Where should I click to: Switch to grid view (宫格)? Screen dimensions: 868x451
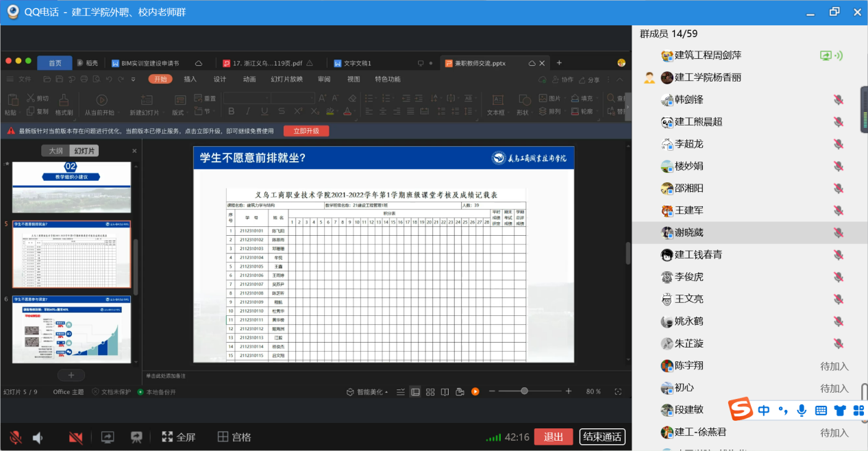click(234, 437)
